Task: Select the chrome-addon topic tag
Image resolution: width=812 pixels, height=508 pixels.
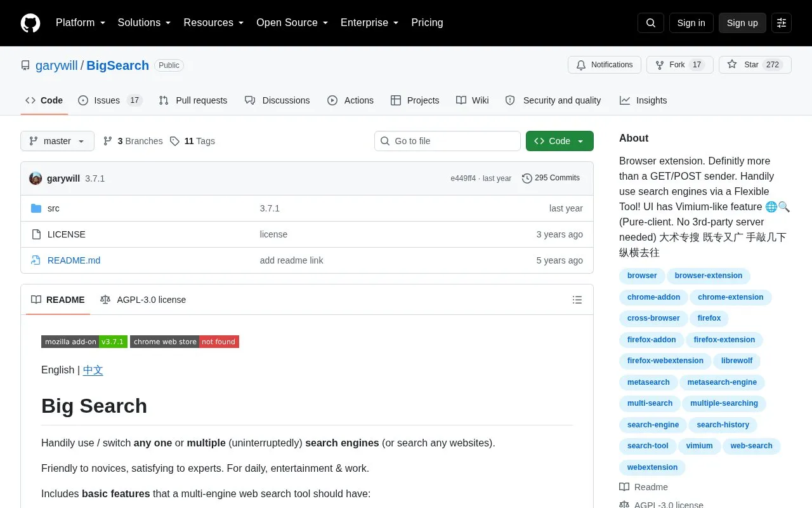Action: (653, 297)
